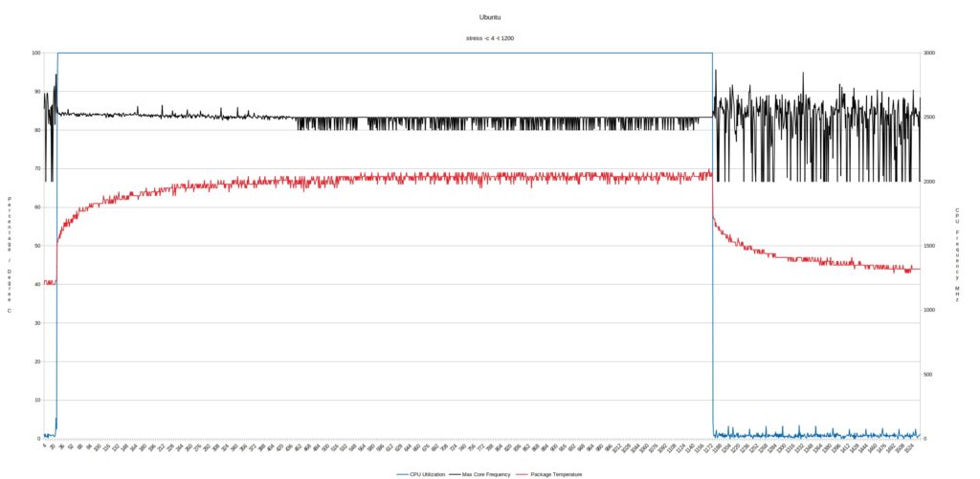
Task: Select the right axis title "CPU Frequency MHz"
Action: point(957,255)
